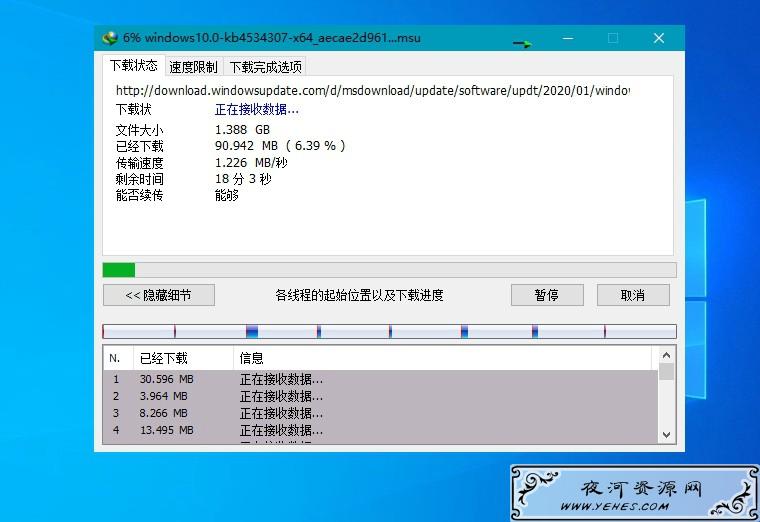The width and height of the screenshot is (760, 522).
Task: Select thread row 1 with 30.596 MB
Action: point(380,379)
